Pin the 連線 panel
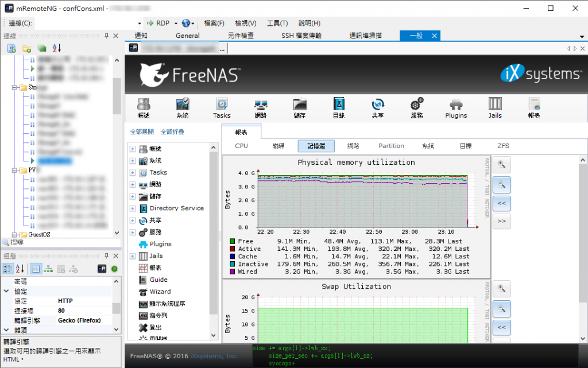Viewport: 588px width, 368px height. pos(106,36)
